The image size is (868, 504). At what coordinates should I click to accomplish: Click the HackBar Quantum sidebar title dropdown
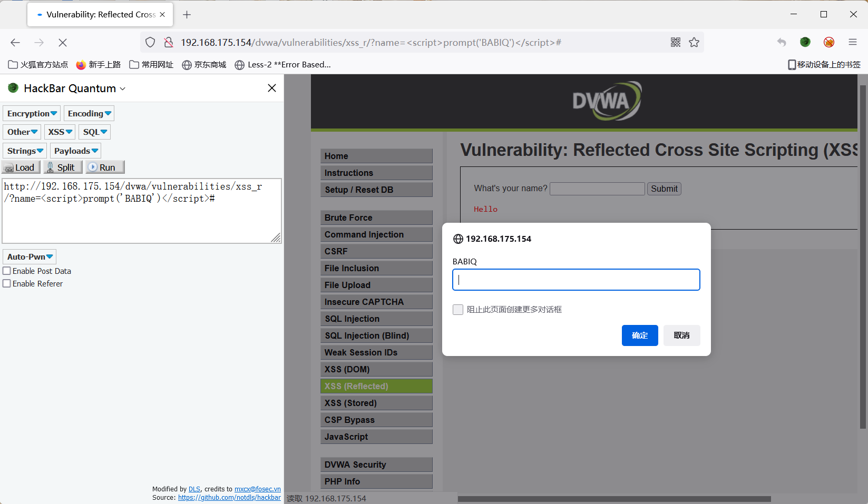tap(74, 88)
